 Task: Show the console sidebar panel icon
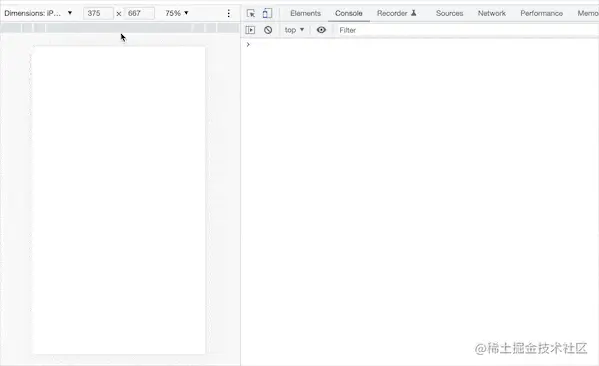pos(250,30)
